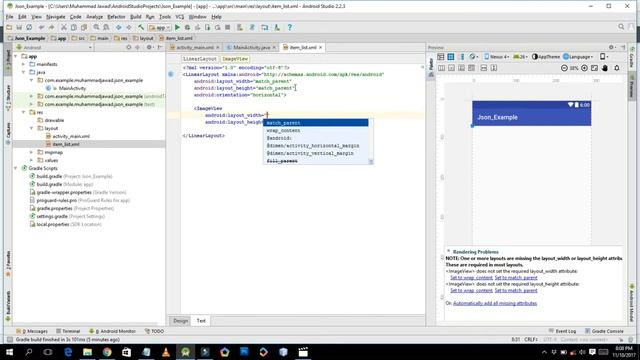The image size is (640, 360).
Task: Open the API 26 version dropdown
Action: tap(520, 57)
